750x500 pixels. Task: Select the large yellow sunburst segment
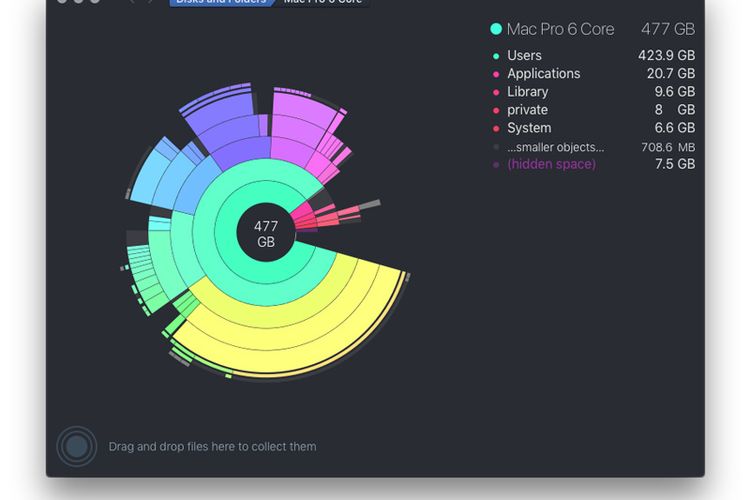(306, 325)
